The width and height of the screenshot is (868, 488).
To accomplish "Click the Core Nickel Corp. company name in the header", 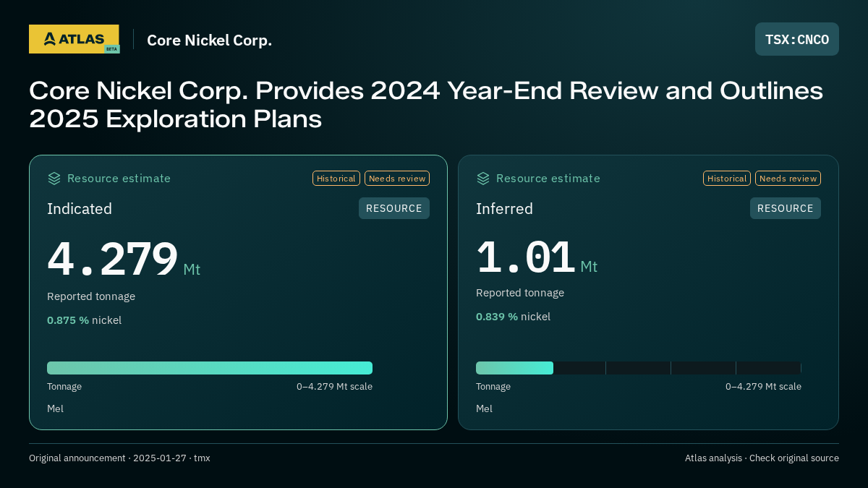I will tap(210, 40).
